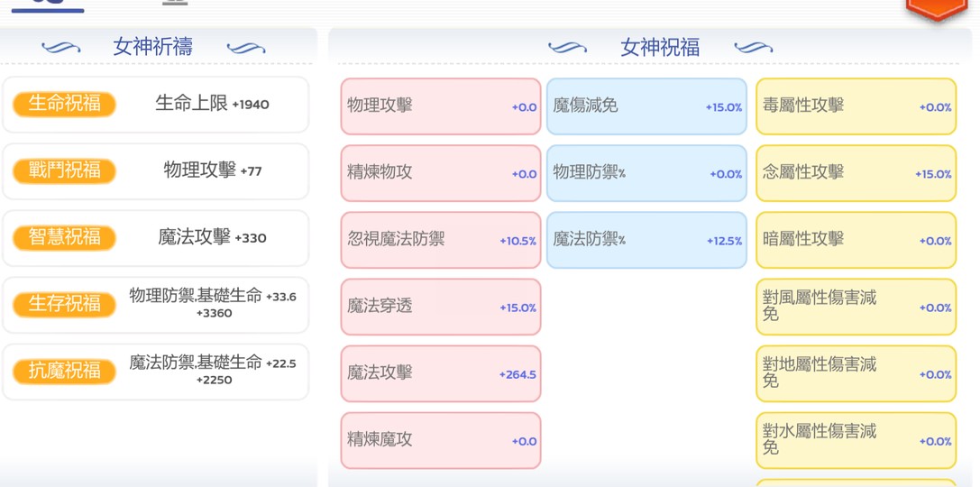Click the +3360 value under 生存祝福

click(214, 313)
